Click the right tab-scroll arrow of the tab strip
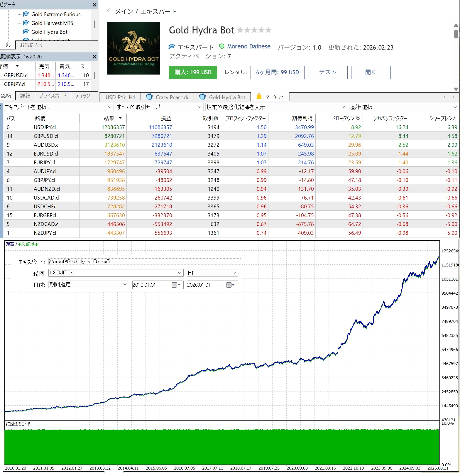 (x=453, y=97)
